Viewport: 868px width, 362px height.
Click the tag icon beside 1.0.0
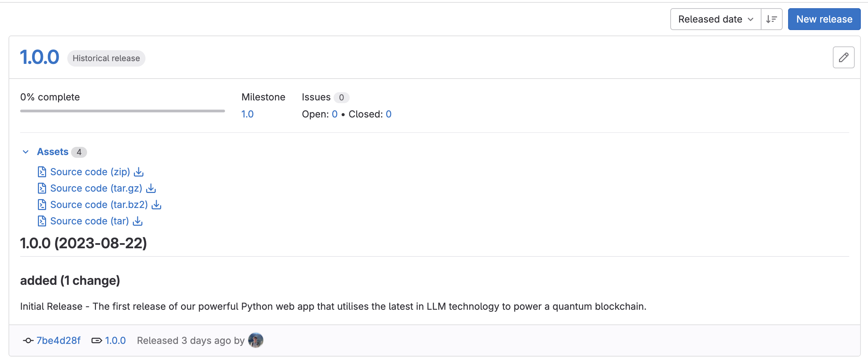(x=97, y=340)
